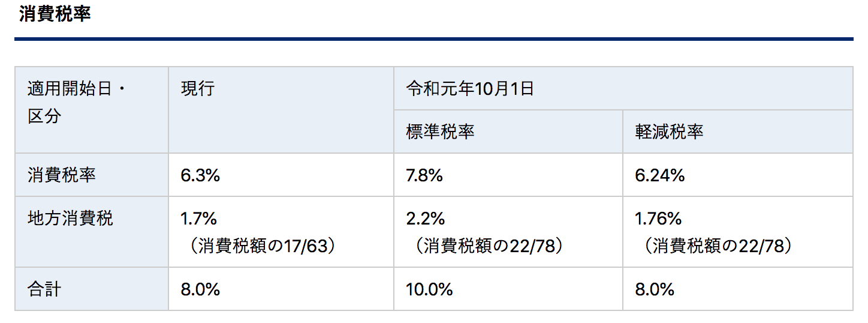Select the 合計 row label
Image resolution: width=868 pixels, height=323 pixels.
(x=44, y=289)
